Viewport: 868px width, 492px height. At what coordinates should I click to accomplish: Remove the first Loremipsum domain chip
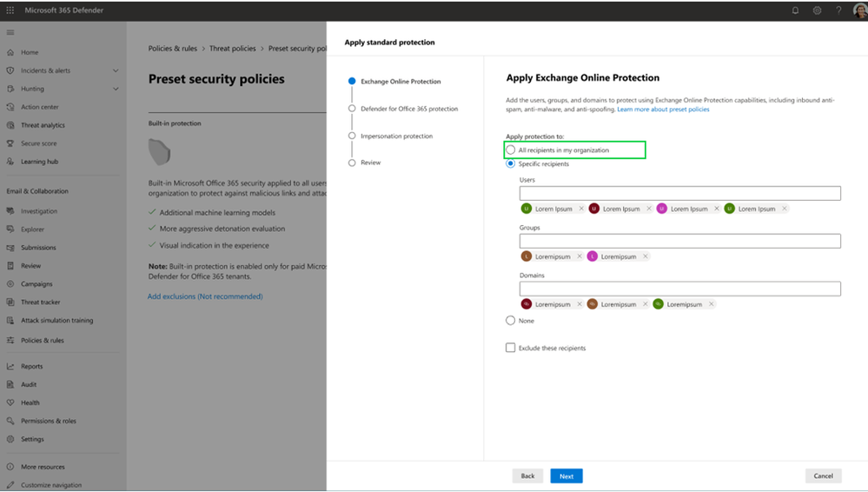point(580,303)
